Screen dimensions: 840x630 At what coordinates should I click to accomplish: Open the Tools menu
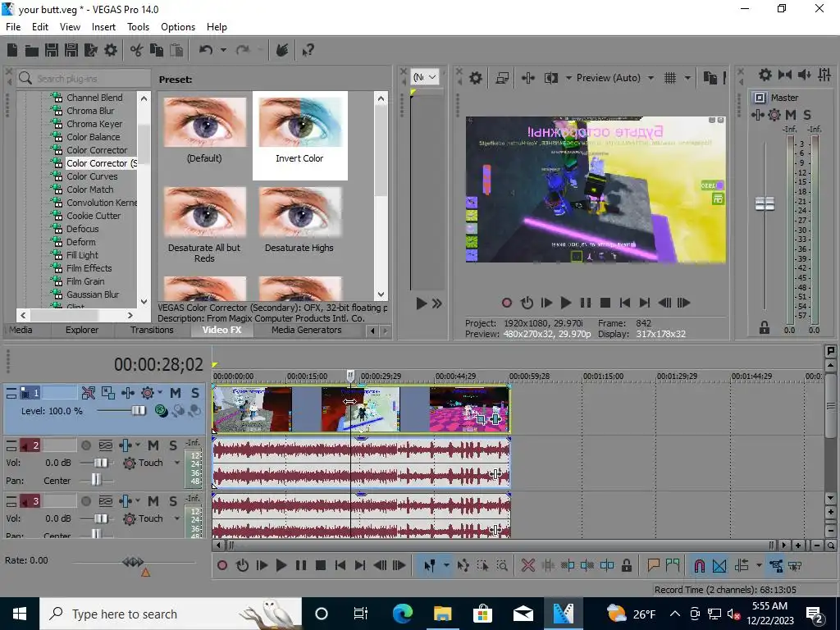click(x=138, y=27)
